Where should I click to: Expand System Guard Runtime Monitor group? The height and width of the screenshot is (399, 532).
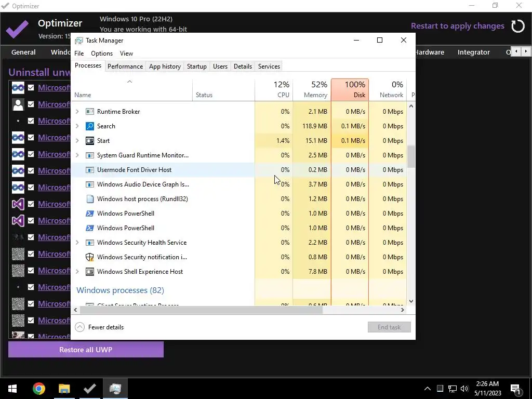[77, 155]
